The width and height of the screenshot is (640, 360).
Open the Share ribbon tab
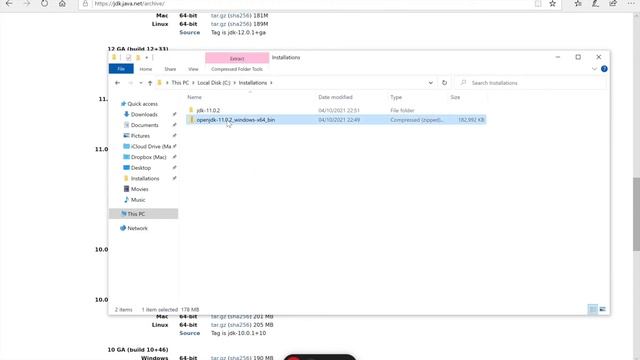coord(170,69)
